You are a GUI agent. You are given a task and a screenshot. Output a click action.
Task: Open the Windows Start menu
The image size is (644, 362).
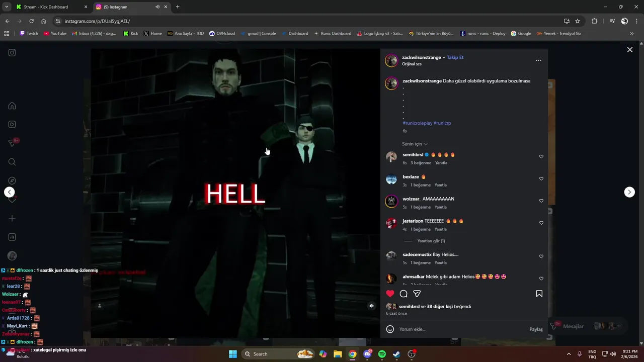point(233,354)
